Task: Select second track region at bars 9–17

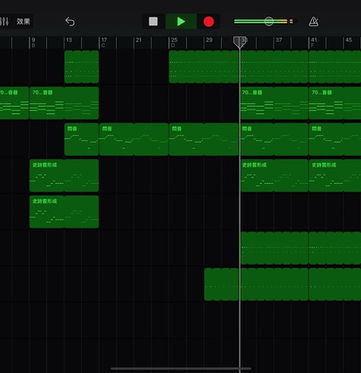Action: click(x=64, y=103)
